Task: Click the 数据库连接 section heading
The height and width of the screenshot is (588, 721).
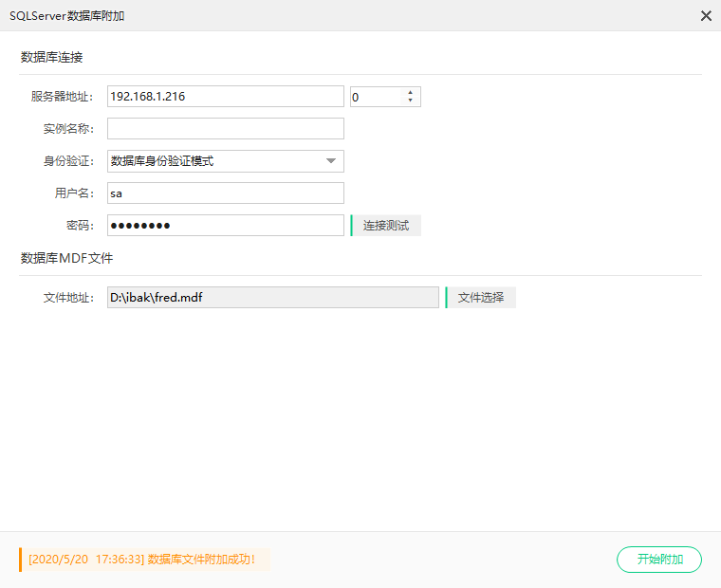Action: tap(51, 57)
